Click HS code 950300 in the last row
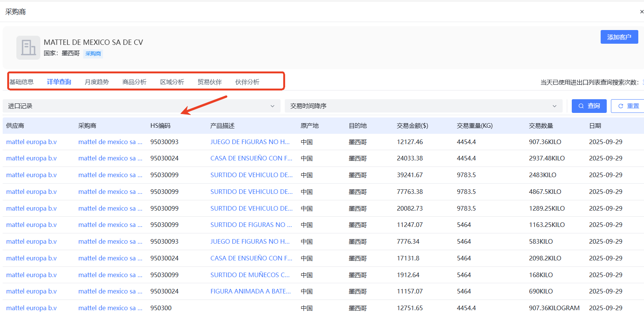 (x=161, y=308)
